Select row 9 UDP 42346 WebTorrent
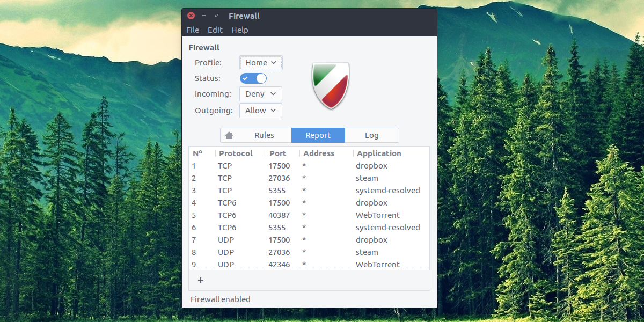644x322 pixels. coord(310,264)
